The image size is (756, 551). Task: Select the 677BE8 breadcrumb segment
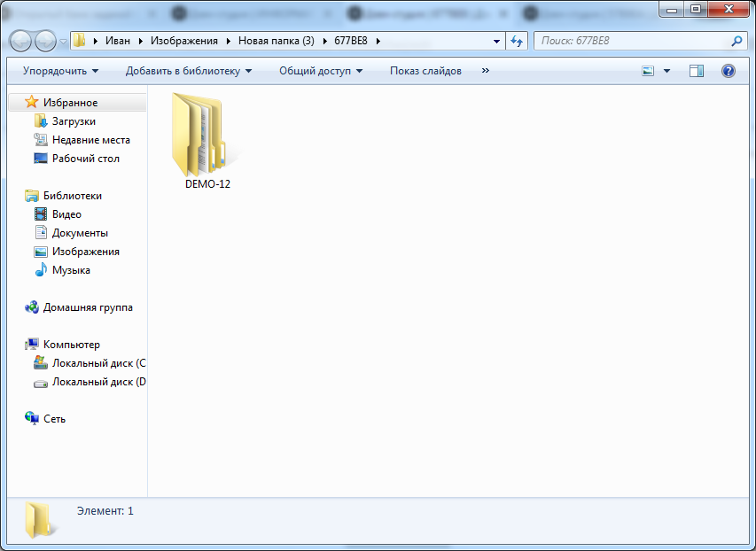point(350,41)
